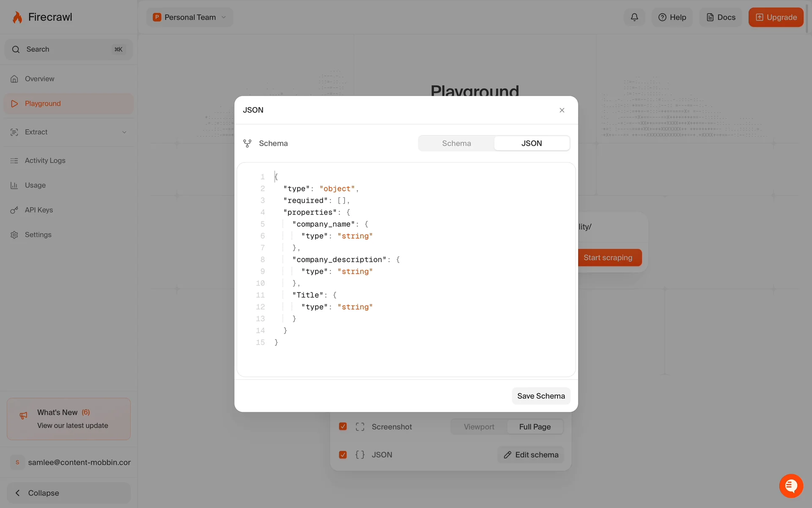Close the JSON dialog
This screenshot has height=508, width=812.
click(x=562, y=110)
